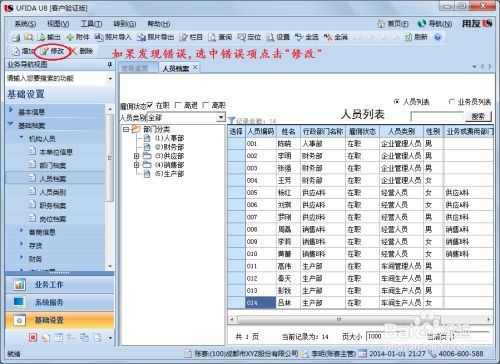500x364 pixels.
Task: Expand the 基本信息 navigation group
Action: click(11, 110)
